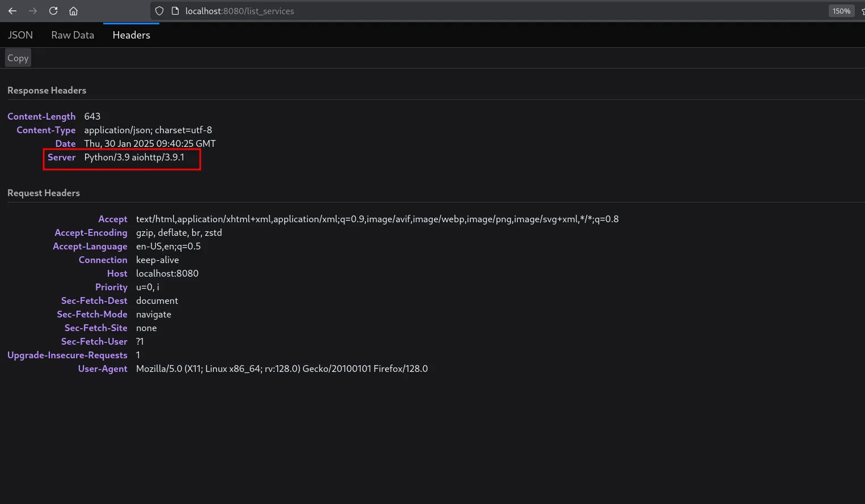Click the Server response header name
865x504 pixels.
click(61, 157)
